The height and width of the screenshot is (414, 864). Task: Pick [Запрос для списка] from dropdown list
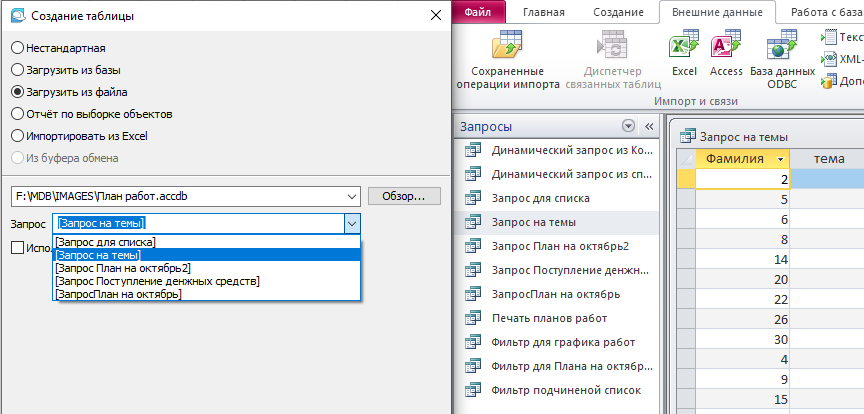tap(207, 242)
